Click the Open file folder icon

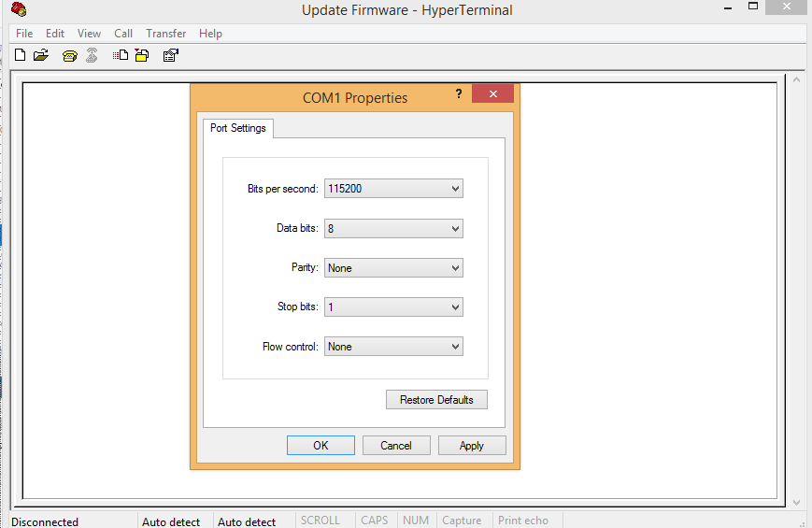pyautogui.click(x=41, y=55)
